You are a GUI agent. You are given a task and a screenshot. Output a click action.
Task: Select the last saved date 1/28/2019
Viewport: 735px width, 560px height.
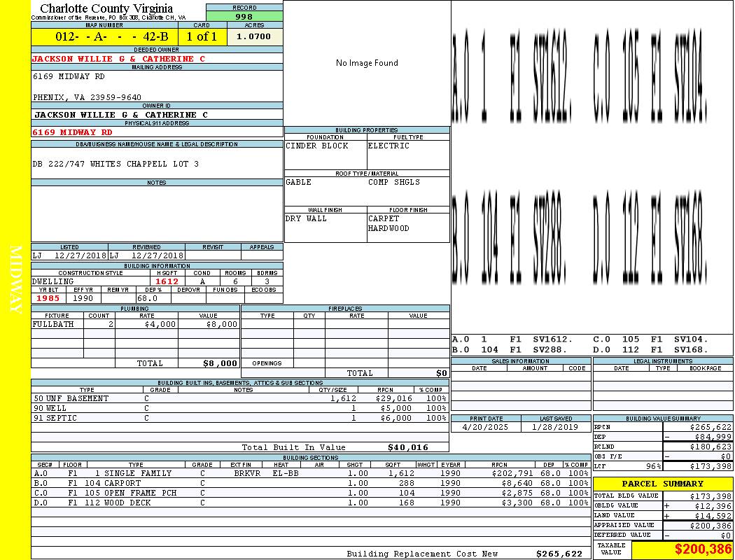pos(555,428)
